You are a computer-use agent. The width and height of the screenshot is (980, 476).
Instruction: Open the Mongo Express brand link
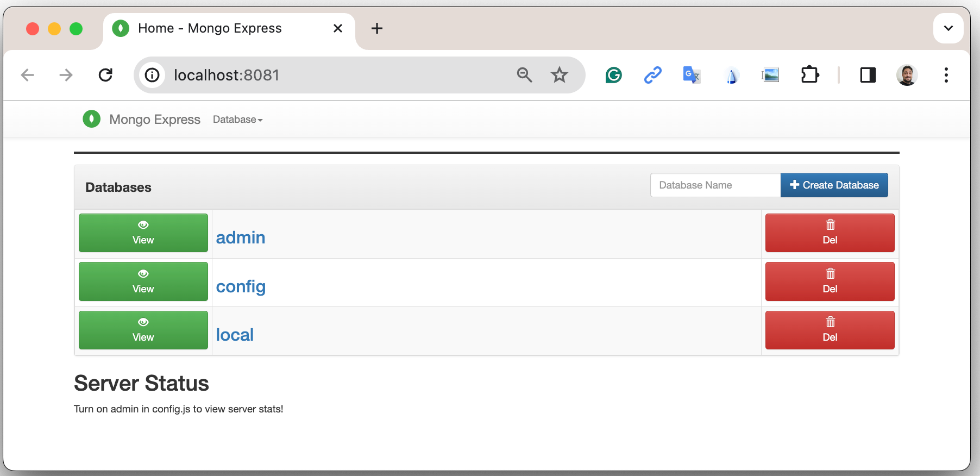(155, 120)
